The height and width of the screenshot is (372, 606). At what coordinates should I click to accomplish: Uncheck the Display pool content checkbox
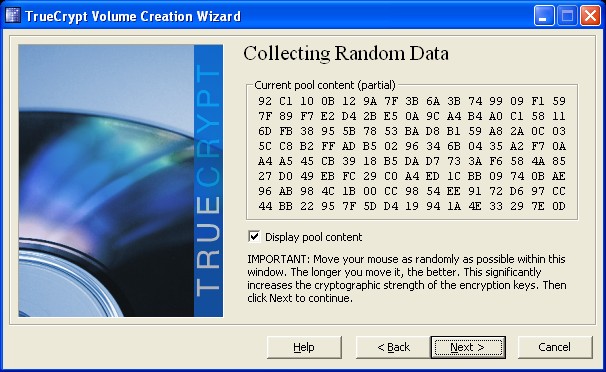point(254,236)
